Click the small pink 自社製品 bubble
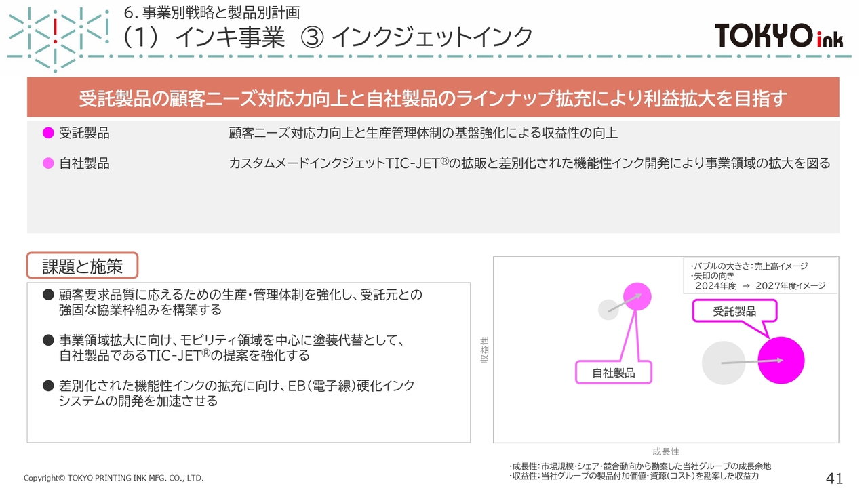The width and height of the screenshot is (868, 488). pos(637,297)
